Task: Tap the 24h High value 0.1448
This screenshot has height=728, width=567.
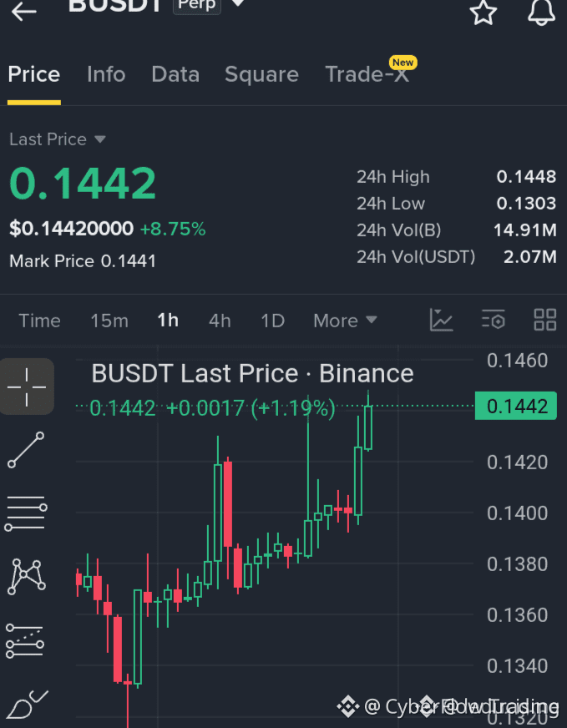Action: 526,177
